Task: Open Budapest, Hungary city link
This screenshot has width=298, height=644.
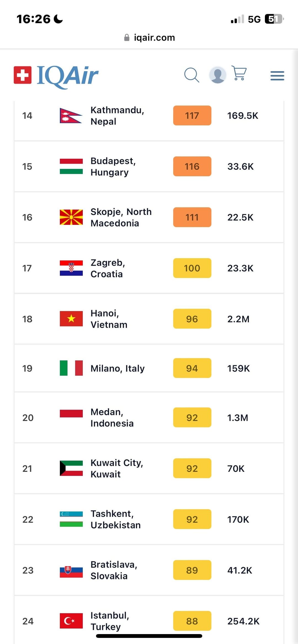Action: coord(113,166)
